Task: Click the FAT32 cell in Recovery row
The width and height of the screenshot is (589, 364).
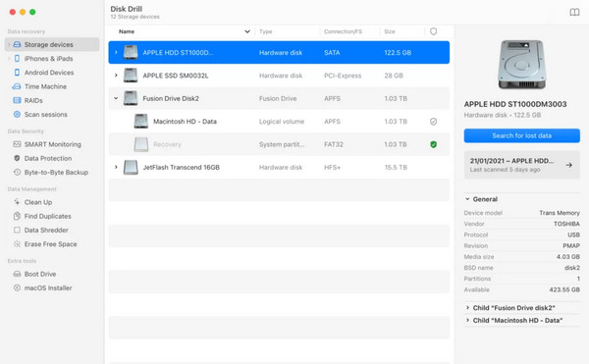Action: pyautogui.click(x=334, y=144)
